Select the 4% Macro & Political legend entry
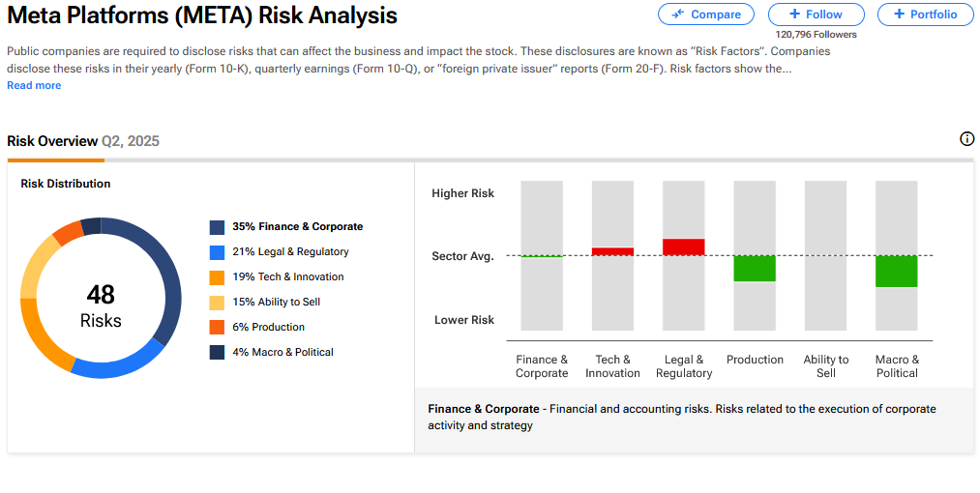Screen dimensions: 980x493 point(282,353)
